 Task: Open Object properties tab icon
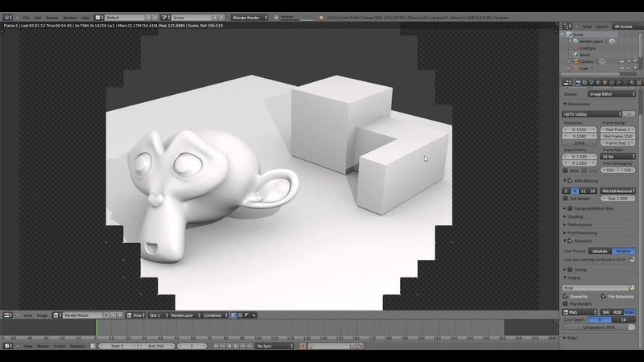[x=605, y=83]
